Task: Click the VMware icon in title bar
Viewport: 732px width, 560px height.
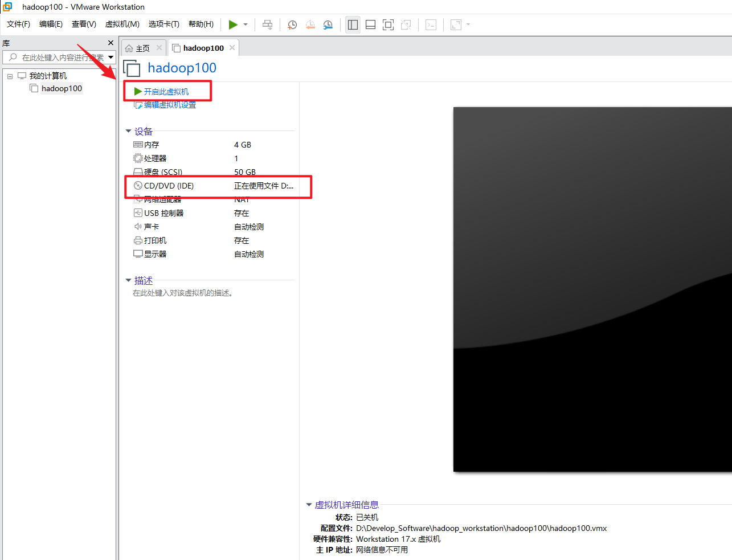Action: point(8,7)
